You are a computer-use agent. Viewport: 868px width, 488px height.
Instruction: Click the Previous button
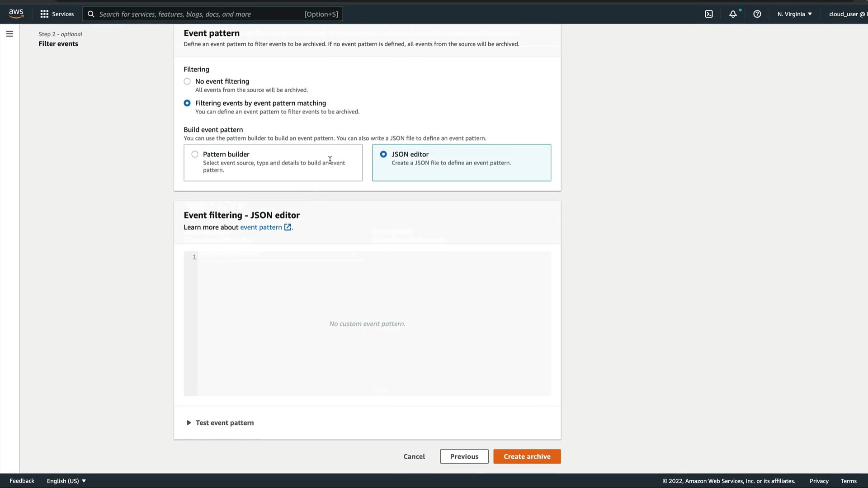pyautogui.click(x=464, y=456)
